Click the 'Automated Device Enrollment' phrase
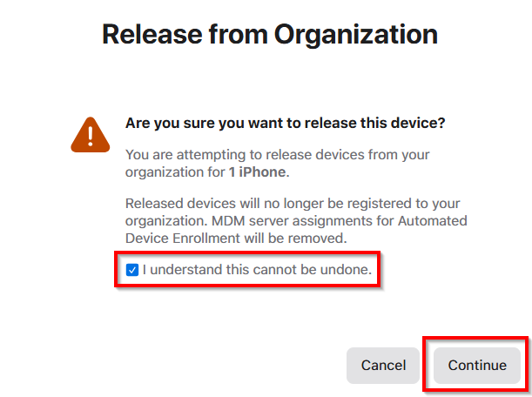This screenshot has width=532, height=397. click(x=296, y=229)
